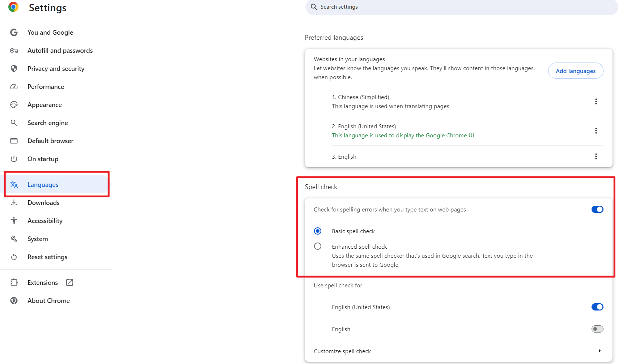Open more options for Chinese (Simplified)
Viewport: 627px width, 364px height.
[596, 102]
